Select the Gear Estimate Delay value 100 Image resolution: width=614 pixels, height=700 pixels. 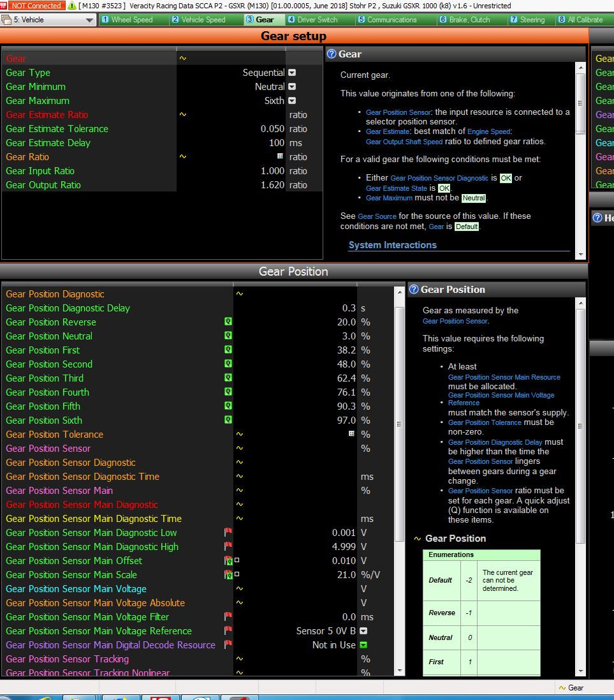(277, 143)
